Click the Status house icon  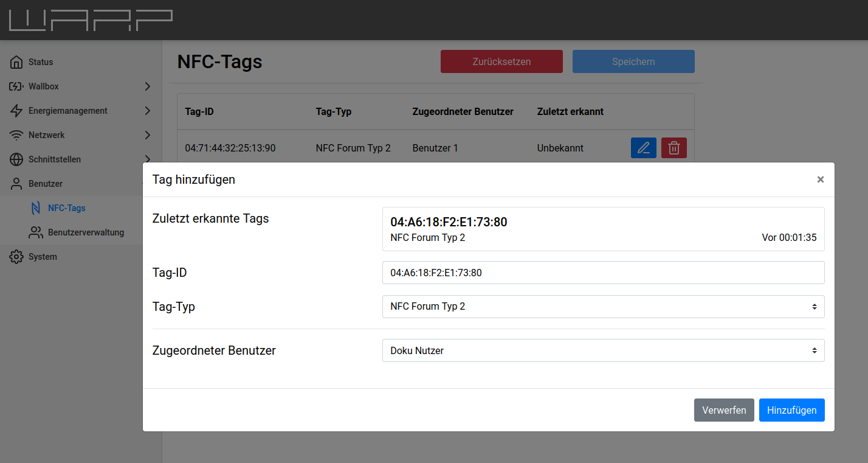[16, 62]
